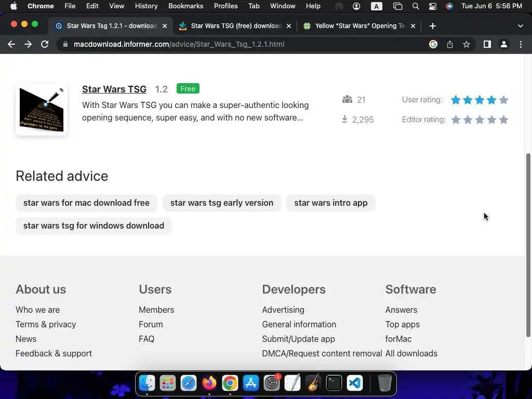Open the Trash in the Dock
The image size is (532, 399).
pyautogui.click(x=384, y=383)
